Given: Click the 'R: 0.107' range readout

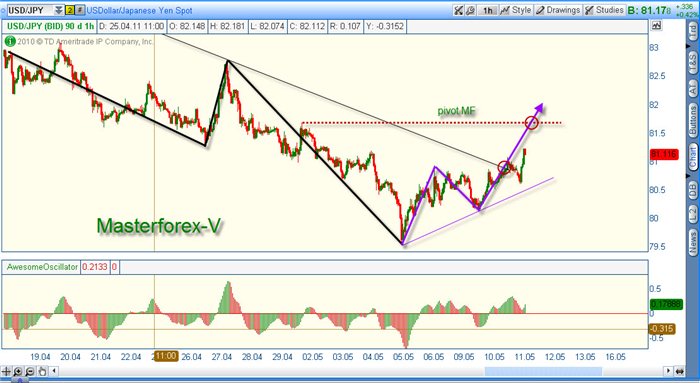Looking at the screenshot, I should (345, 26).
